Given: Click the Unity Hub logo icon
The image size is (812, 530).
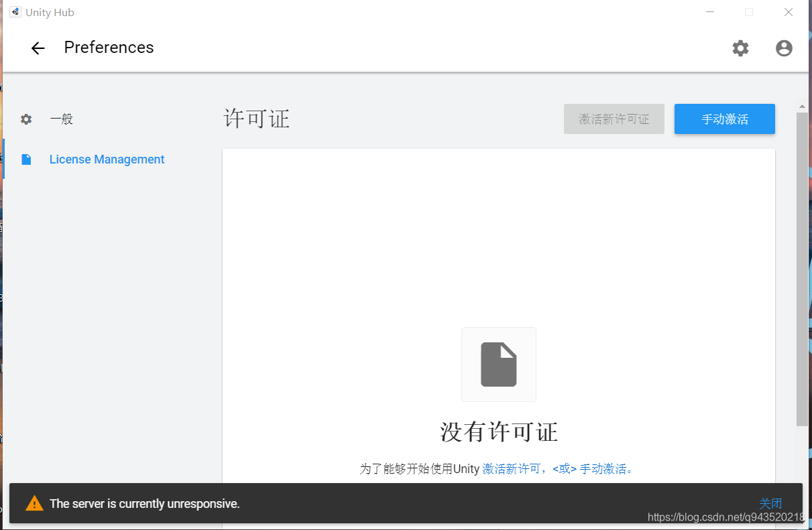Looking at the screenshot, I should pyautogui.click(x=15, y=12).
